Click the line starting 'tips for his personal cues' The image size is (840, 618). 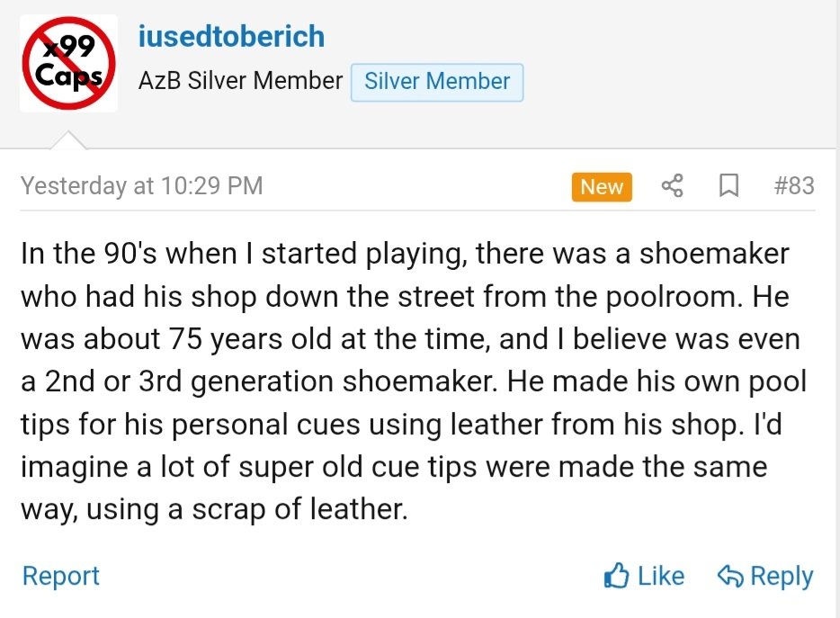(401, 424)
